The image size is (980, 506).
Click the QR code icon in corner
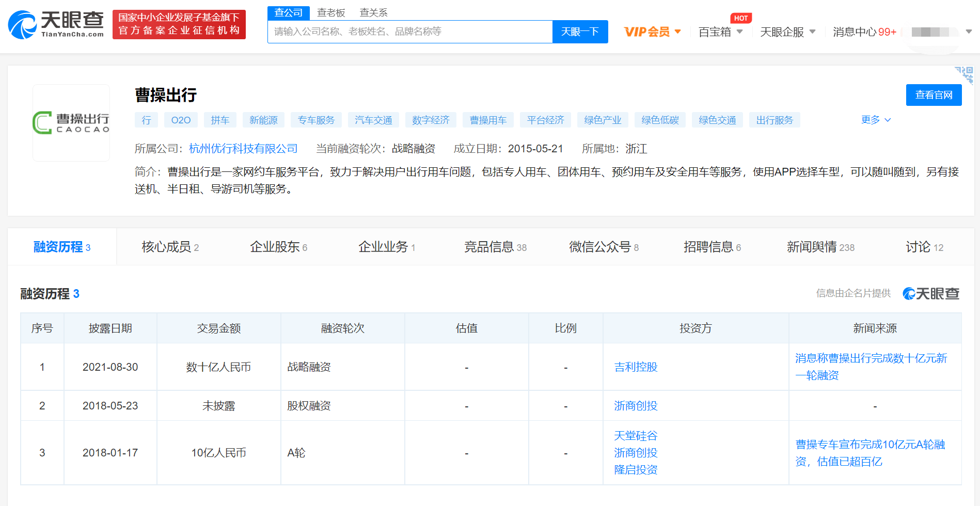point(965,74)
